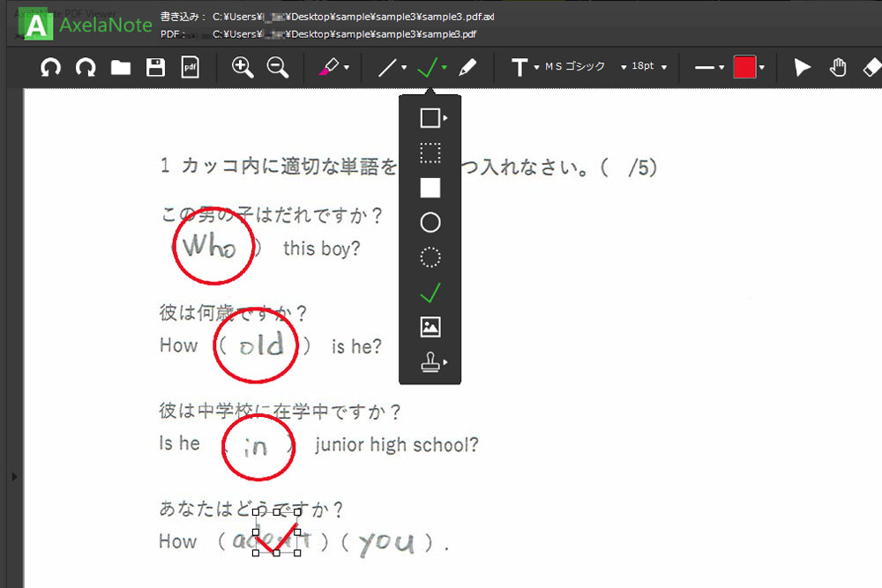Click the 'is he?' text
882x588 pixels.
pyautogui.click(x=356, y=346)
